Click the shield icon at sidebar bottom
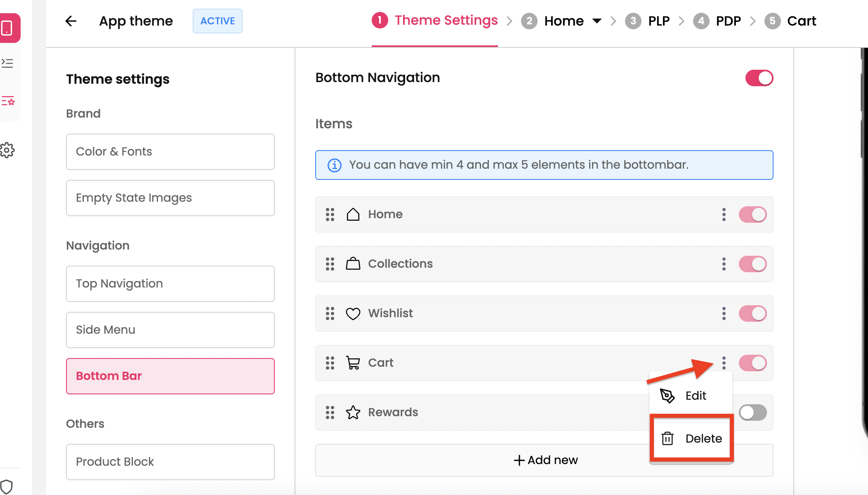This screenshot has width=868, height=495. [x=7, y=487]
